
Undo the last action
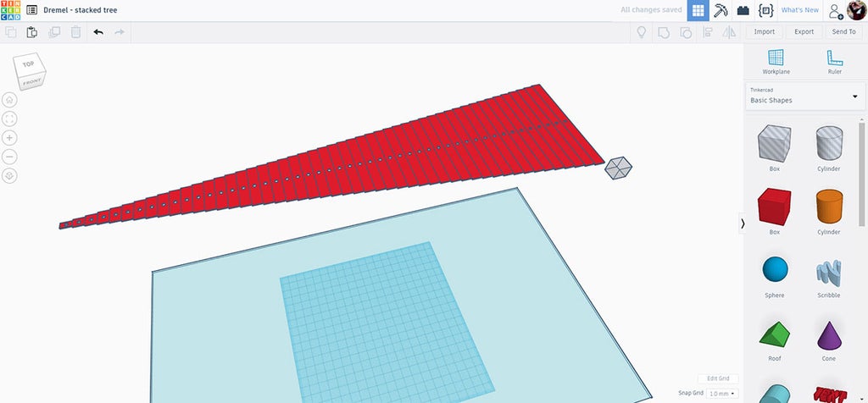click(98, 32)
